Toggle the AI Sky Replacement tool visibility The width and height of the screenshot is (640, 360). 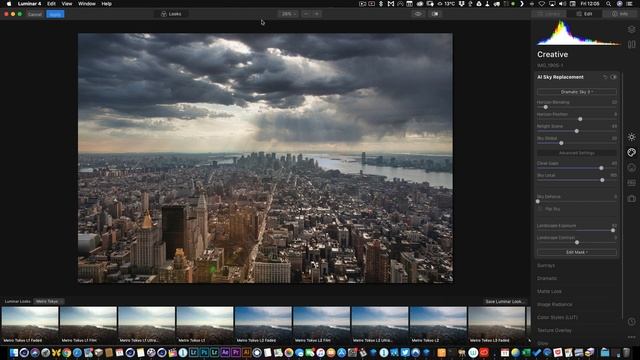click(x=613, y=77)
